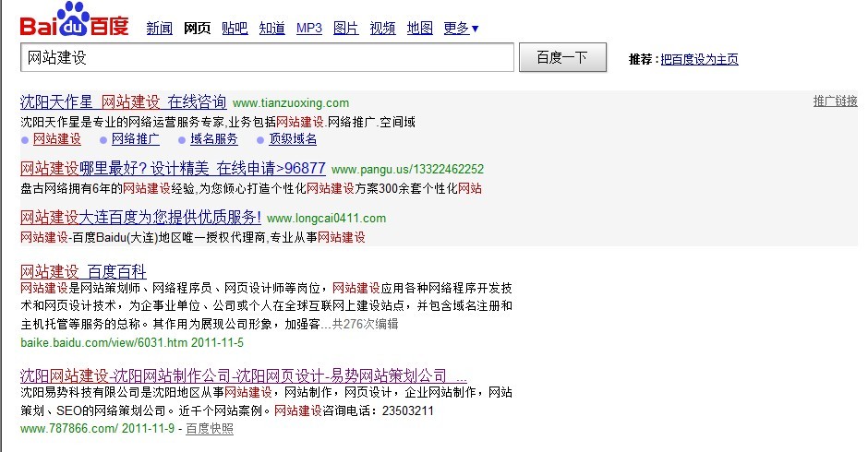The image size is (868, 452).
Task: Open the 视频 video tab
Action: pyautogui.click(x=382, y=29)
